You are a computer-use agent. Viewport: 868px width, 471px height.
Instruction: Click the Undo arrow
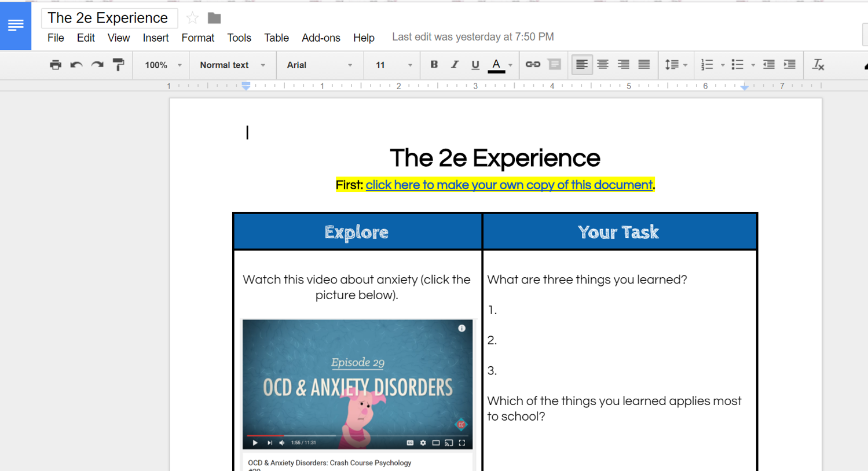[x=76, y=65]
